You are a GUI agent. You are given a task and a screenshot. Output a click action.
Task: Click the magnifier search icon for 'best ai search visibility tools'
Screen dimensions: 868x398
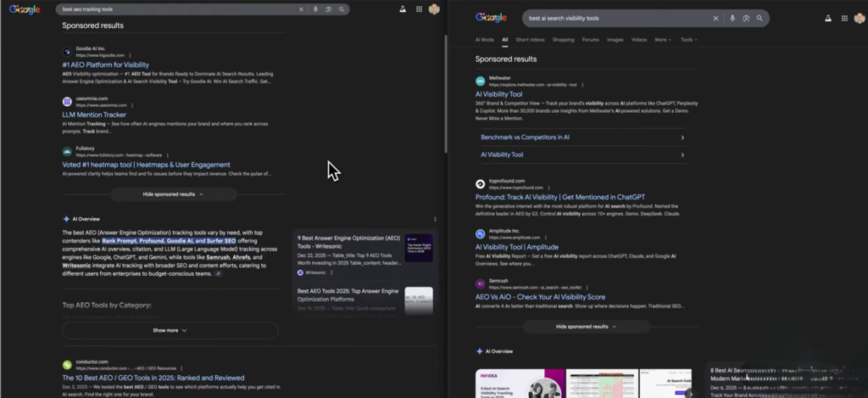click(x=759, y=17)
